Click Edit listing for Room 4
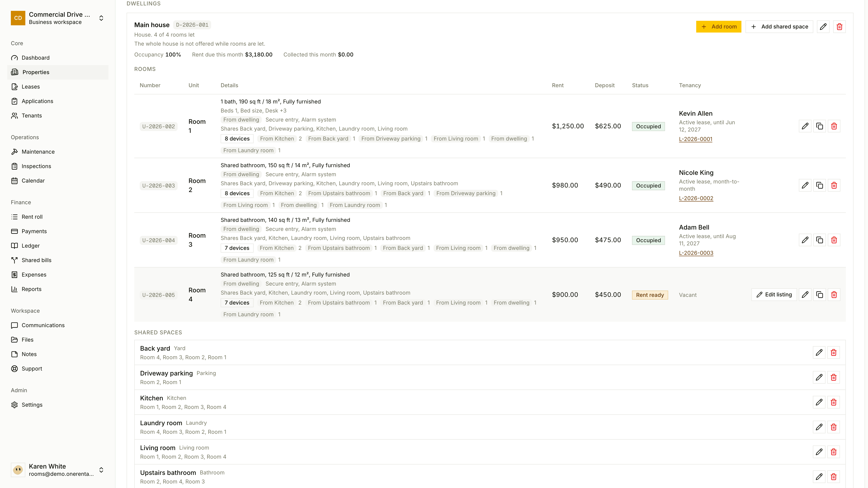Viewport: 868px width, 488px height. (774, 295)
